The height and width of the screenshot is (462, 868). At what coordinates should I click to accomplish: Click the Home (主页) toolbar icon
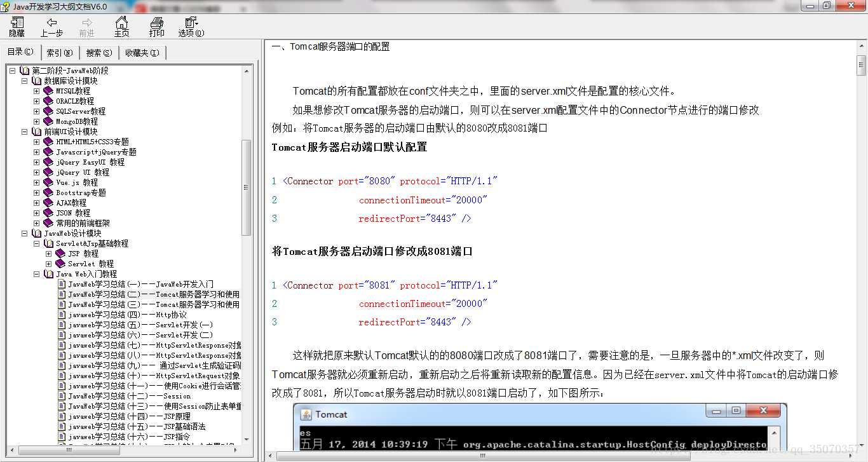coord(121,27)
